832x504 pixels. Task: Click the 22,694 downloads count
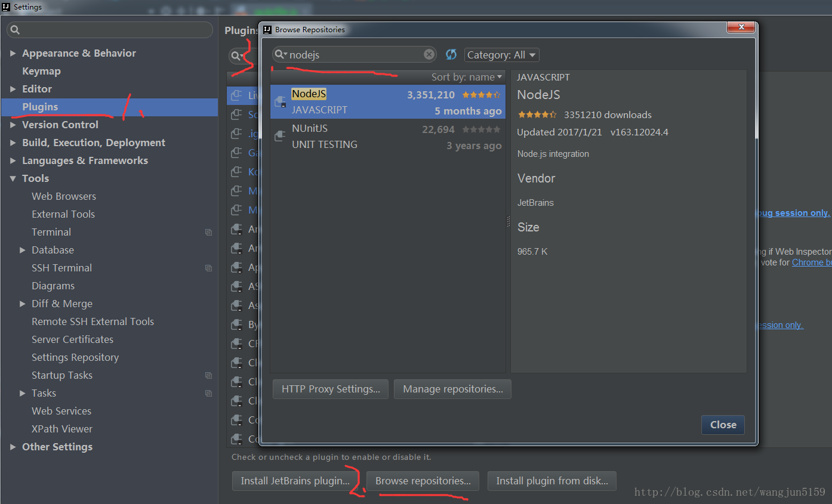click(438, 129)
